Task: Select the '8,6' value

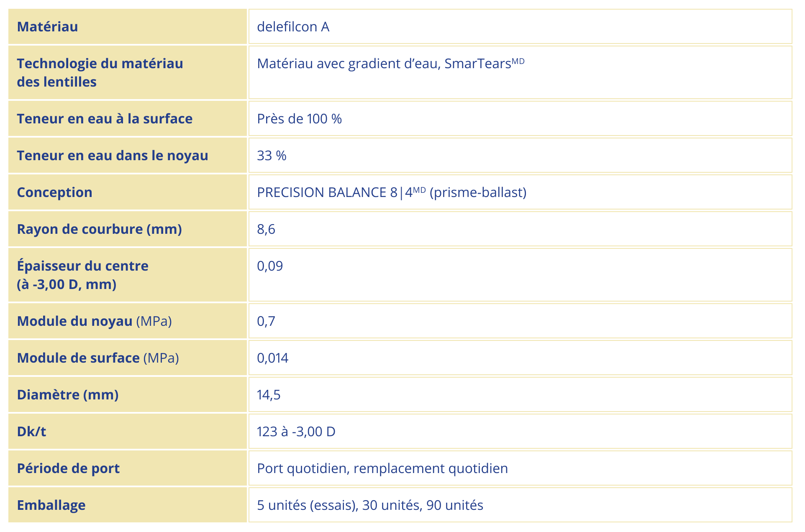Action: [x=266, y=229]
